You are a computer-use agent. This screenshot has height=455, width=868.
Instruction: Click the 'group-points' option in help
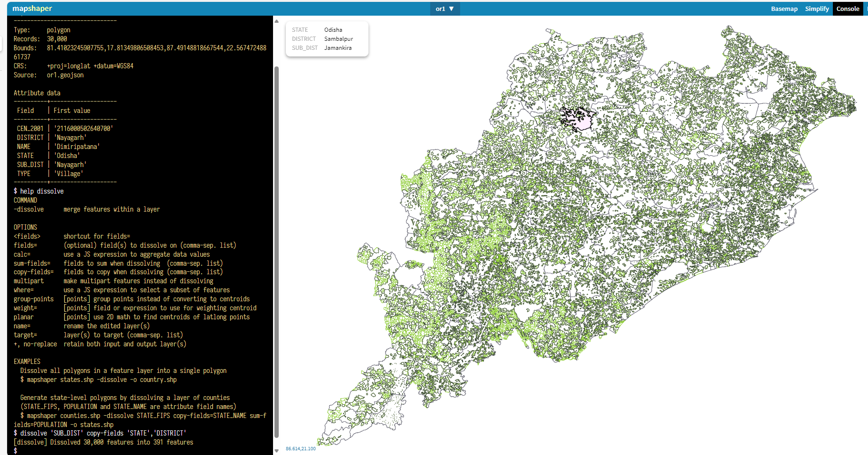(33, 299)
